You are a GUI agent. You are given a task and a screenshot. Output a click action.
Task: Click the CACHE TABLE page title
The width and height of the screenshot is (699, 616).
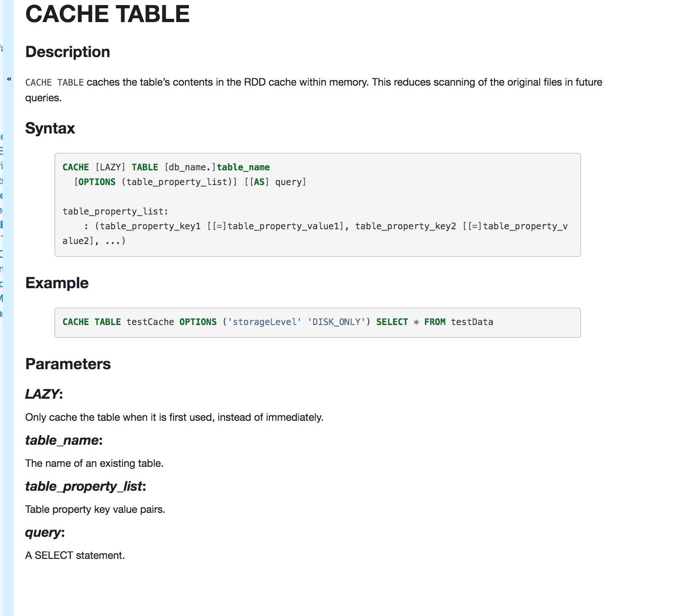pos(107,14)
